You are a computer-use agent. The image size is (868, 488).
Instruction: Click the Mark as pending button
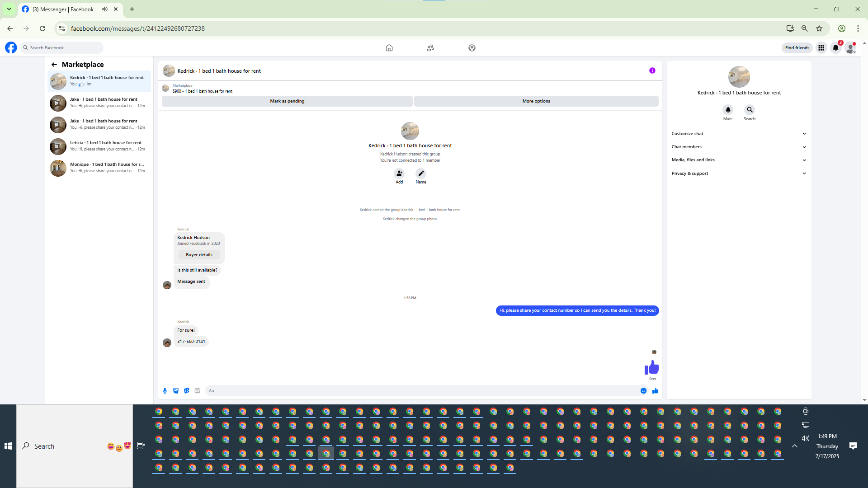[287, 101]
